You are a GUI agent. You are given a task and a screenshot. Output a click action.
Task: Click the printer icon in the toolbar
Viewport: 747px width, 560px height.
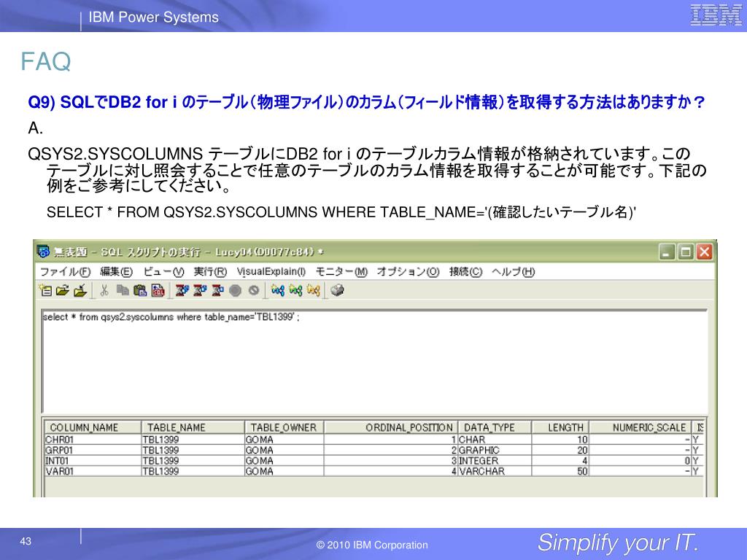pos(337,290)
